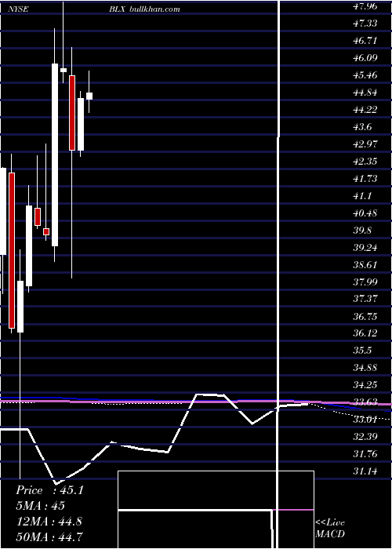Click the 32.39 price axis label
Viewport: 392px width, 549px height.
[x=365, y=437]
